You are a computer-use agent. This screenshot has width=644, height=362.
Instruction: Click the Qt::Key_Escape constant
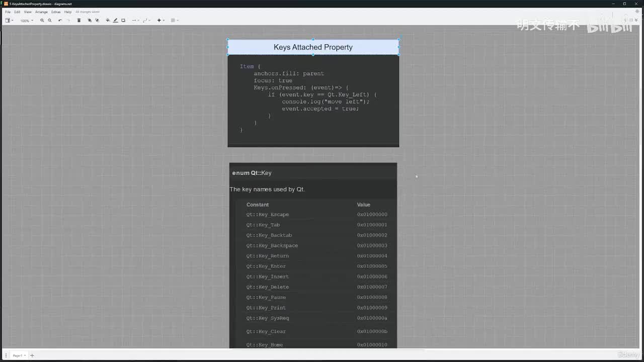[x=268, y=215]
